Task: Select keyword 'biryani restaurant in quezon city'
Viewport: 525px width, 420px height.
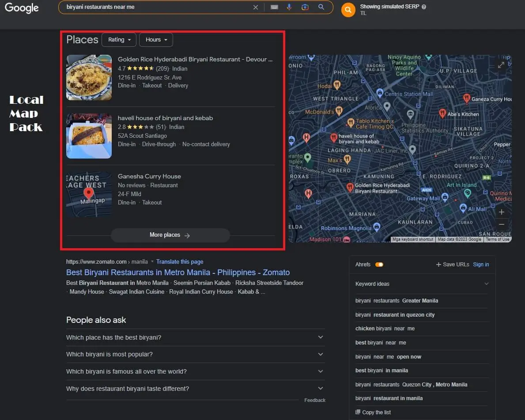Action: pos(395,315)
